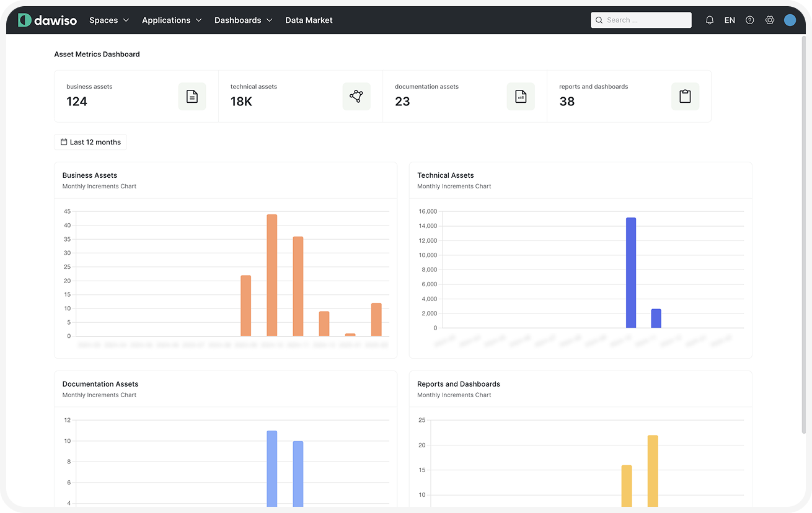Screen dimensions: 812x513
Task: Click the search magnifier icon
Action: [x=599, y=20]
